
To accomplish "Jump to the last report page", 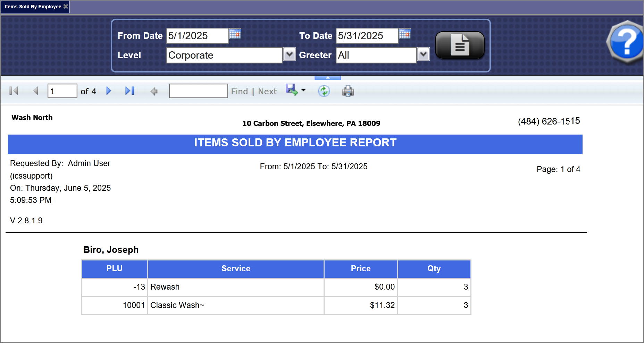I will pyautogui.click(x=130, y=91).
